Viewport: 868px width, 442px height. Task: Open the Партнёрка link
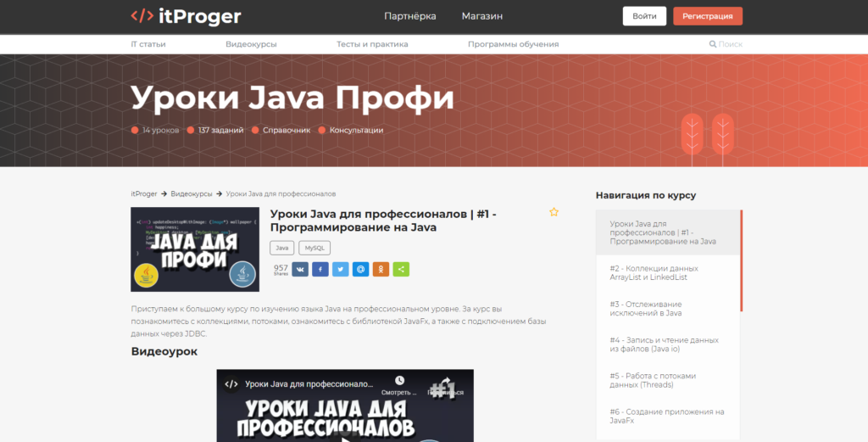(409, 16)
